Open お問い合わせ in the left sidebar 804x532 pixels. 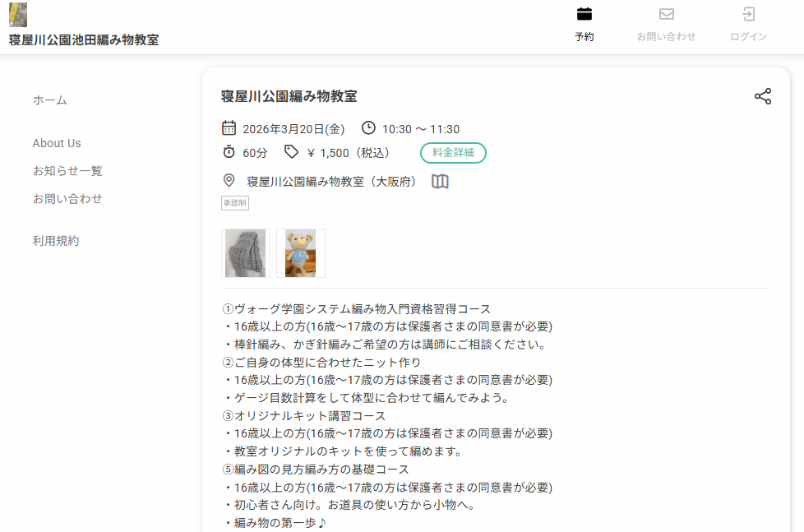pos(67,199)
